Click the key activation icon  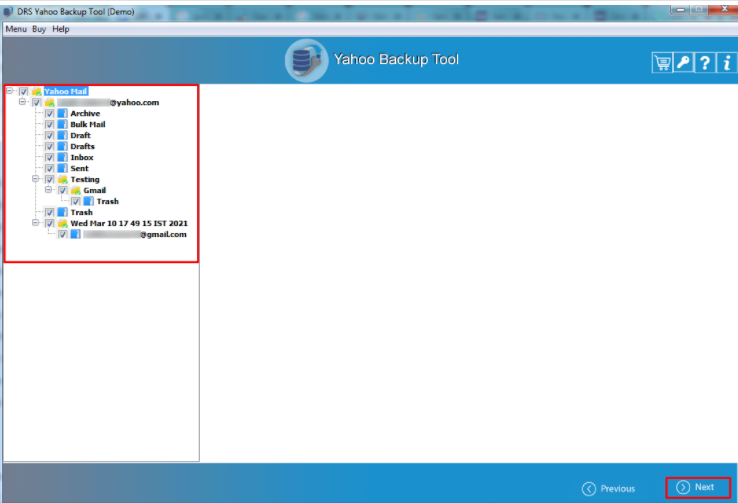pos(684,62)
